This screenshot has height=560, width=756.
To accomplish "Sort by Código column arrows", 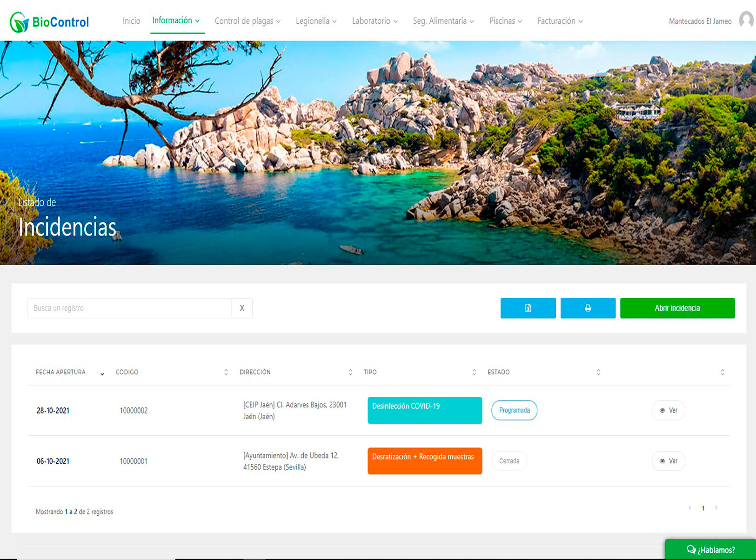I will tap(226, 372).
